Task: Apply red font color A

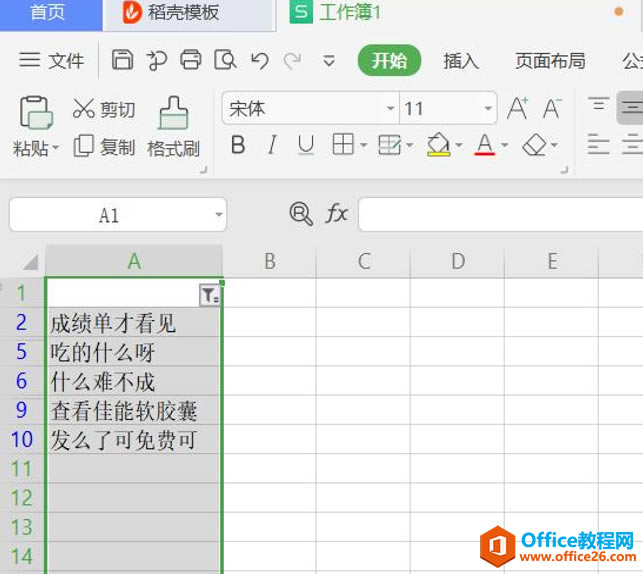Action: (485, 144)
